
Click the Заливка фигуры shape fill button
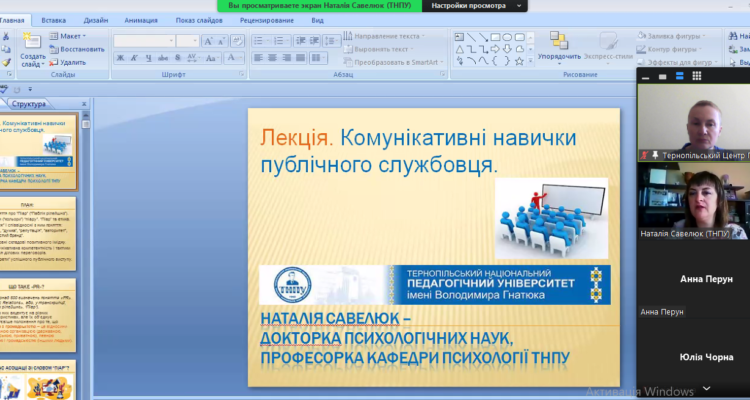coord(671,36)
